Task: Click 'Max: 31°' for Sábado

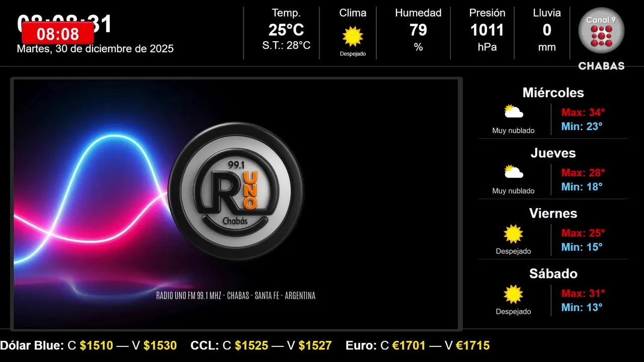Action: pyautogui.click(x=583, y=293)
